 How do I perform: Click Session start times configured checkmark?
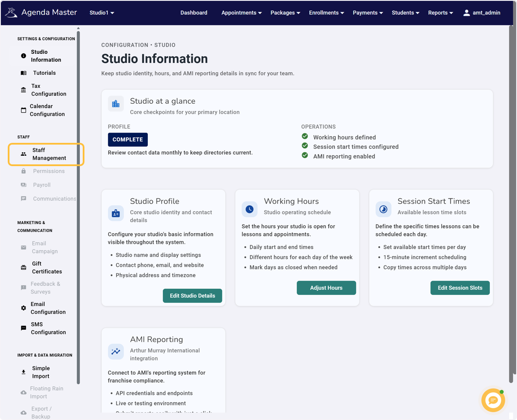(305, 146)
